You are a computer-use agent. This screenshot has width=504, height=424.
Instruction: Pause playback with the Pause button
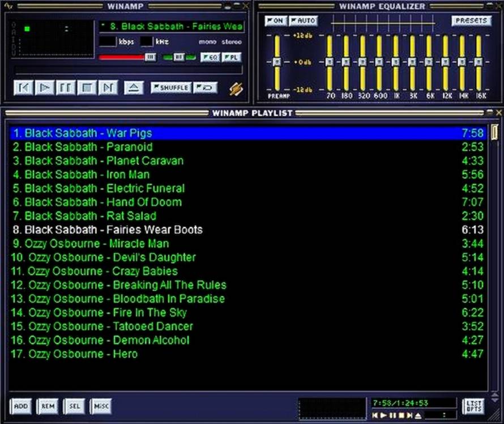pos(66,88)
